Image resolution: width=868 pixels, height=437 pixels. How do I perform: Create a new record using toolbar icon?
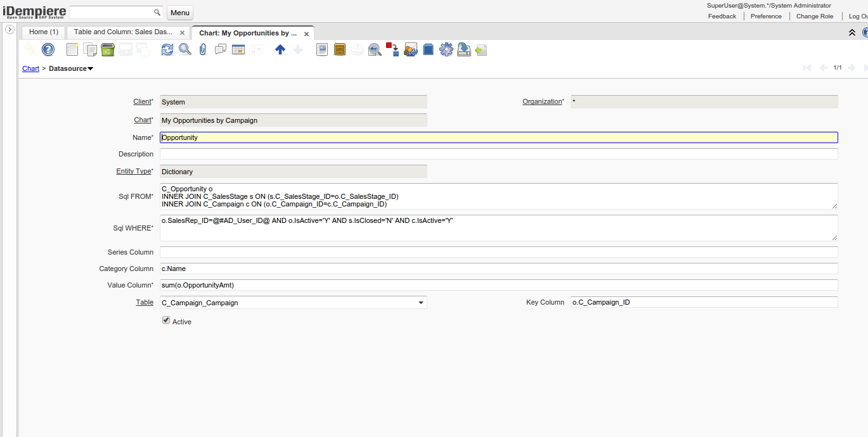(x=72, y=49)
